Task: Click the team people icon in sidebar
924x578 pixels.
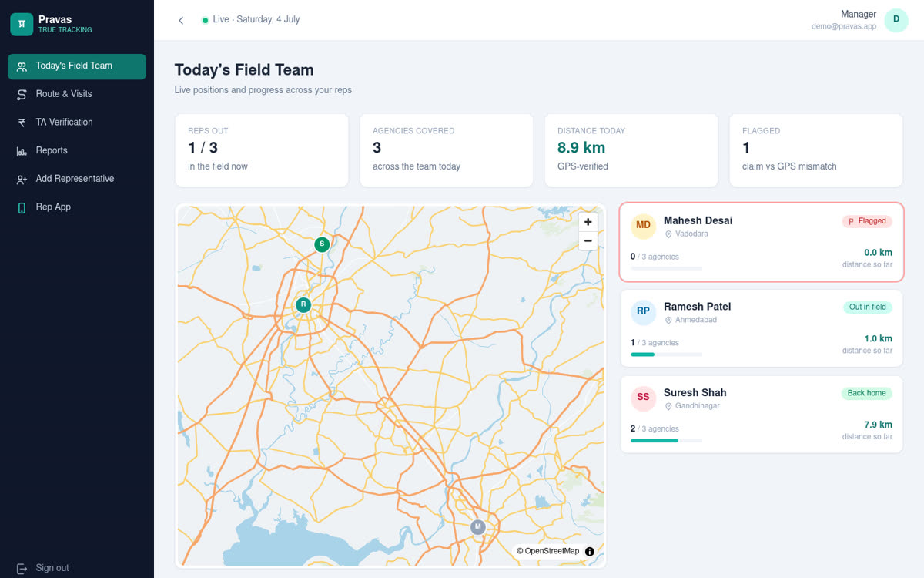Action: 22,66
